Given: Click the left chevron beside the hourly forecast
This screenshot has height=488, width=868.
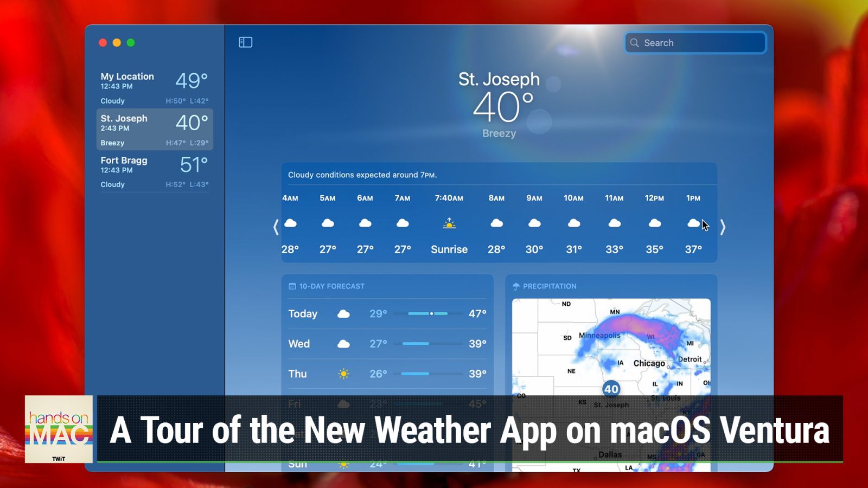Looking at the screenshot, I should [275, 227].
